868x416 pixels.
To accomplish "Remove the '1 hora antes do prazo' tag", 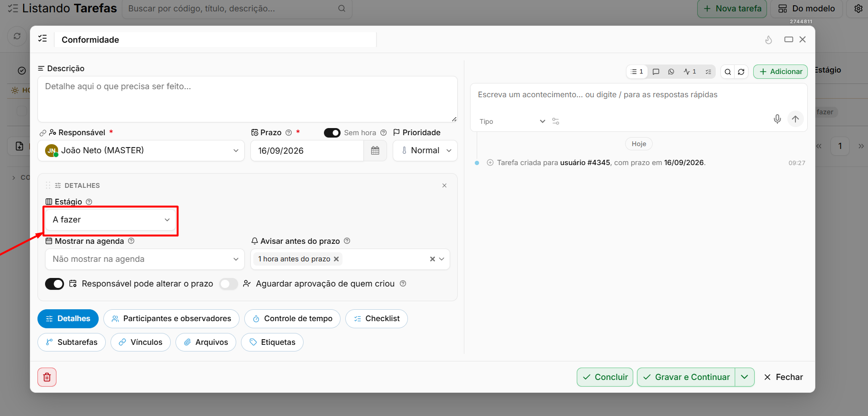I will point(336,259).
